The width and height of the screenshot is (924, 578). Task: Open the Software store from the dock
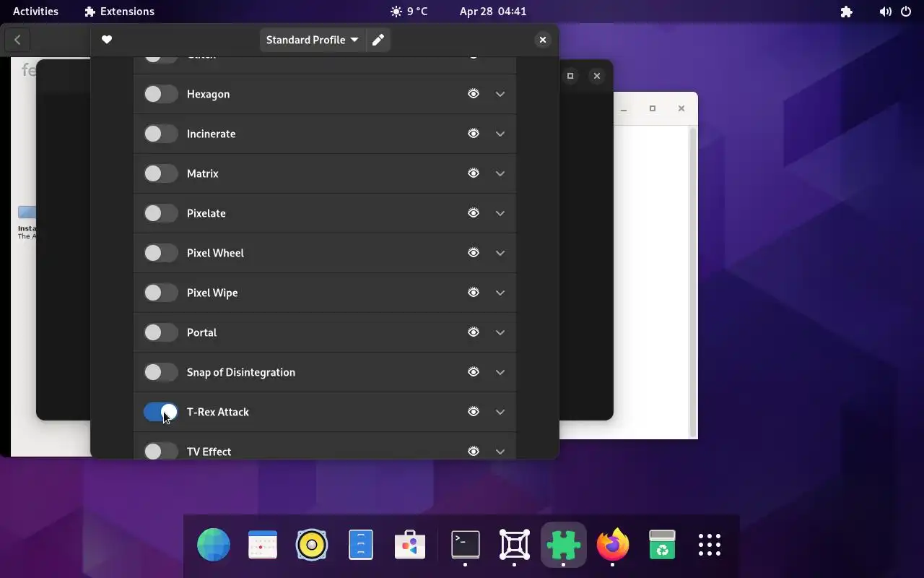[x=410, y=545]
